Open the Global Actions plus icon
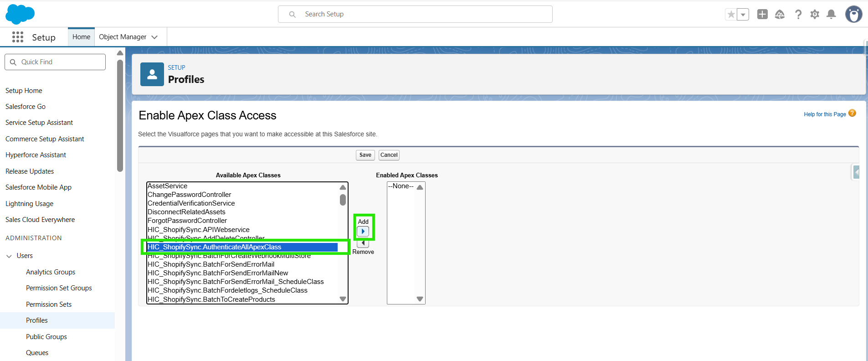The image size is (868, 361). point(762,15)
